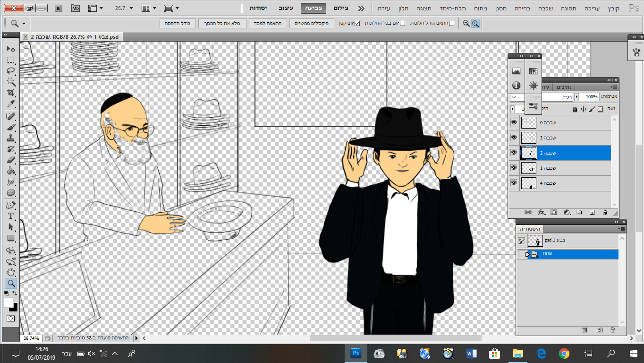Open the Brush presets panel icon

(x=534, y=106)
